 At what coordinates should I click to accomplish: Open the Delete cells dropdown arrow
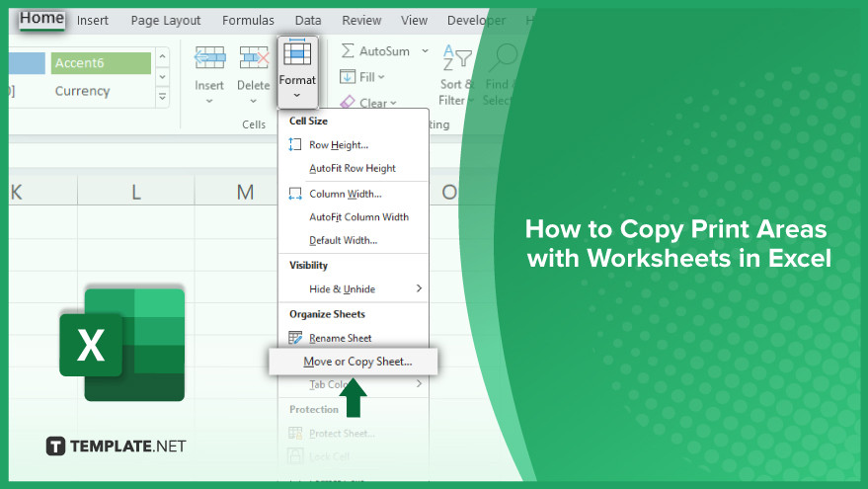(x=253, y=102)
